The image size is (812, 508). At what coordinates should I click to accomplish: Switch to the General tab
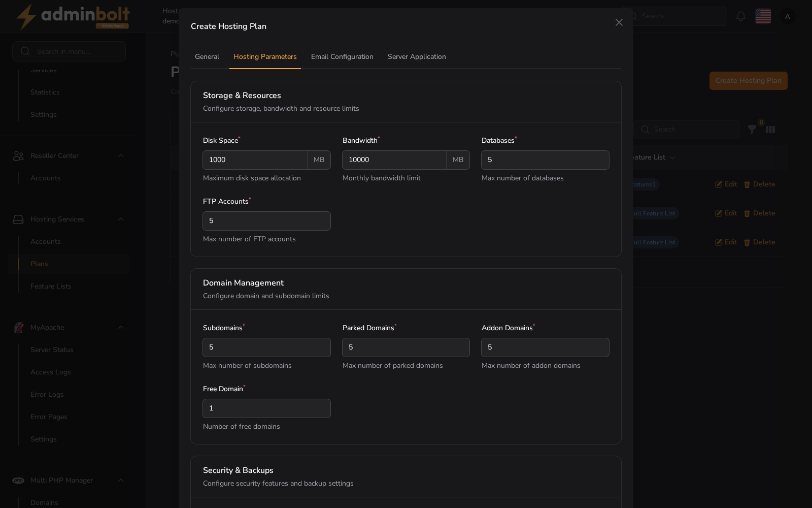pos(207,57)
